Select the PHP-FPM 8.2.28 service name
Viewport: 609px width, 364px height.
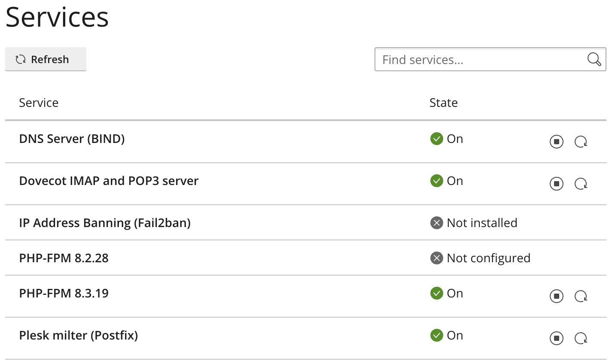[64, 258]
